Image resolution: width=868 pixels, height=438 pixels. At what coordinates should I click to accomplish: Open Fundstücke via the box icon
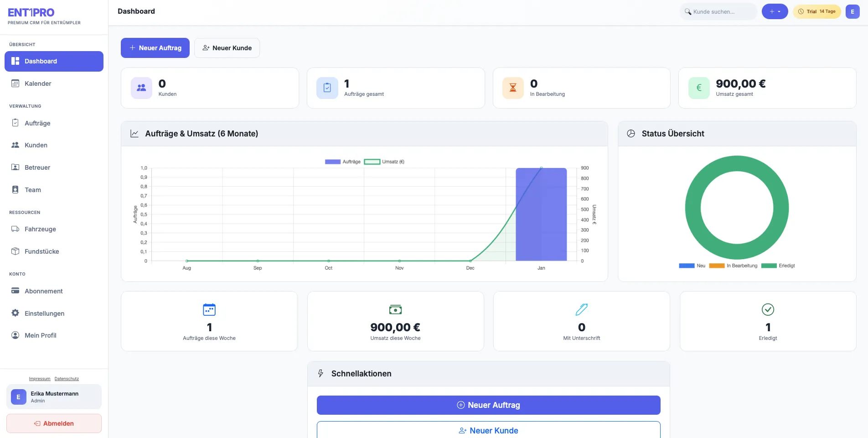15,251
